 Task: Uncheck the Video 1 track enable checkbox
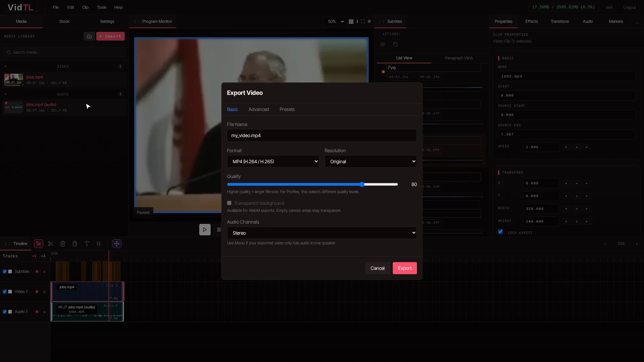tap(5, 292)
